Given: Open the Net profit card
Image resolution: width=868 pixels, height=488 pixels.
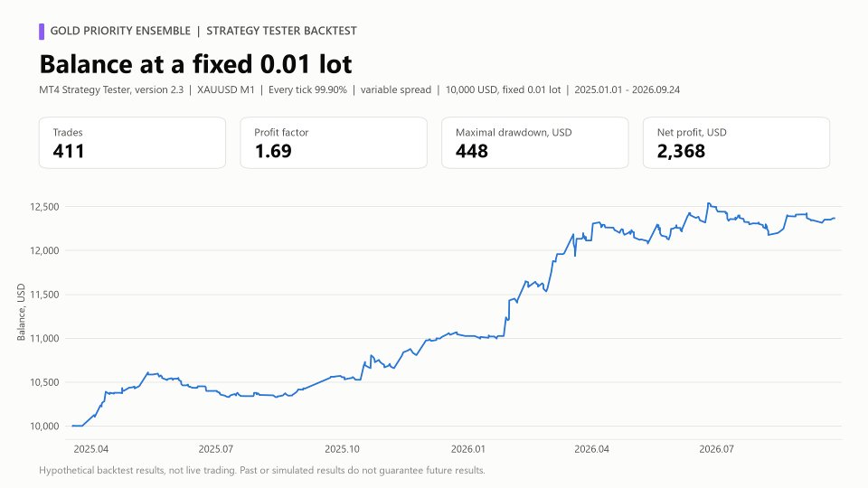Looking at the screenshot, I should [x=736, y=143].
